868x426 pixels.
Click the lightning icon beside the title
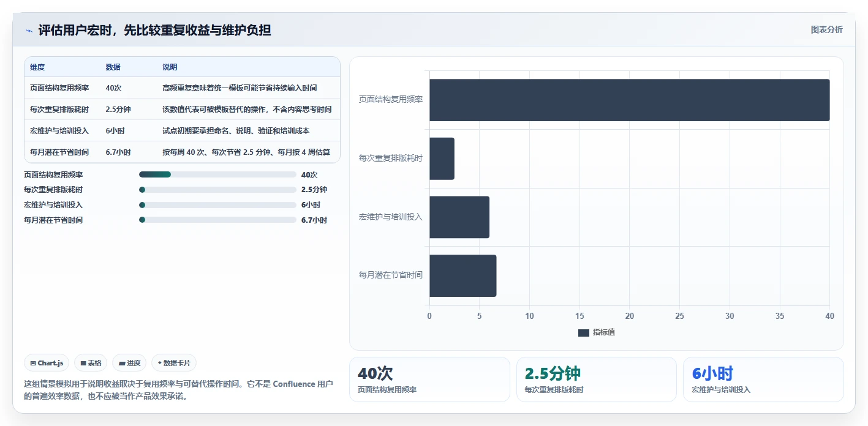click(x=29, y=30)
